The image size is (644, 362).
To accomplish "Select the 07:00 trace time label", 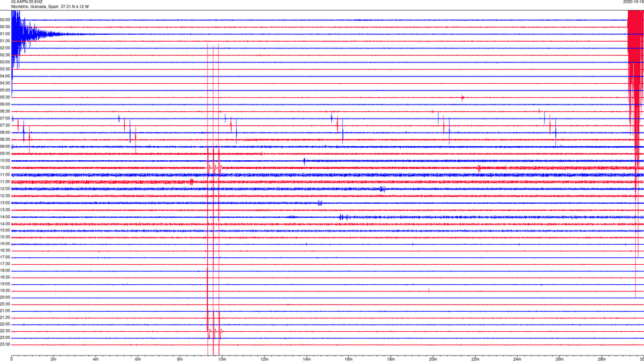I will click(5, 118).
